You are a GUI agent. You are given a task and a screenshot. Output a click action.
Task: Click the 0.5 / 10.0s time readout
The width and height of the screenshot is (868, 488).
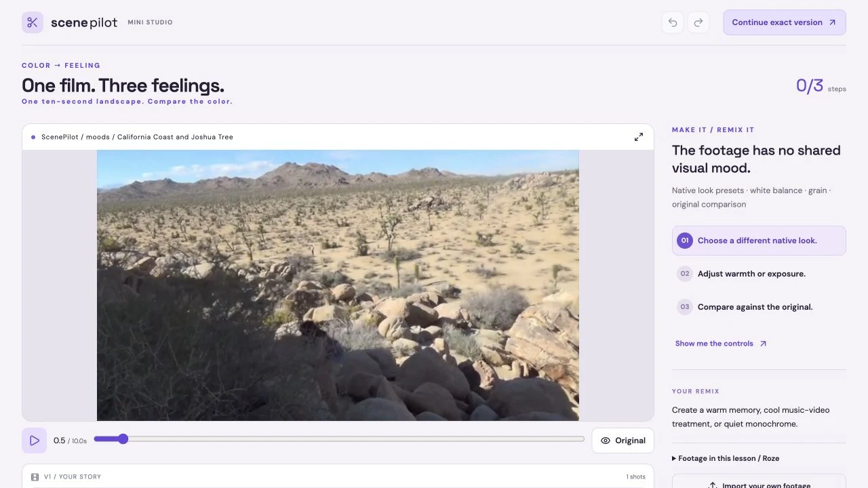[x=70, y=441]
